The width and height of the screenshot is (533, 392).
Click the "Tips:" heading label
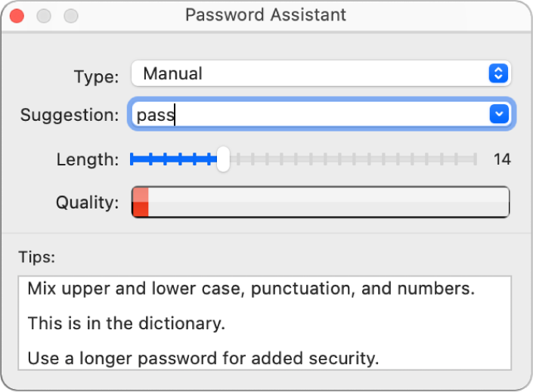pos(38,257)
